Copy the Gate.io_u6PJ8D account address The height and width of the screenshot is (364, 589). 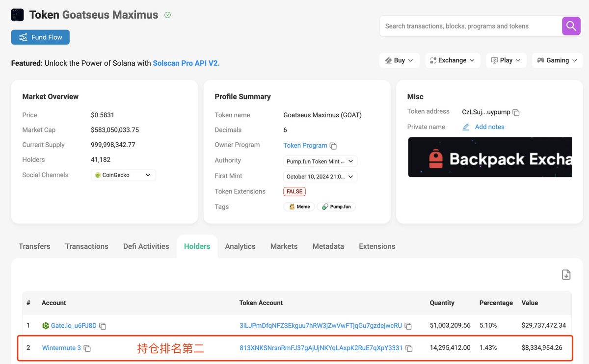click(x=103, y=326)
